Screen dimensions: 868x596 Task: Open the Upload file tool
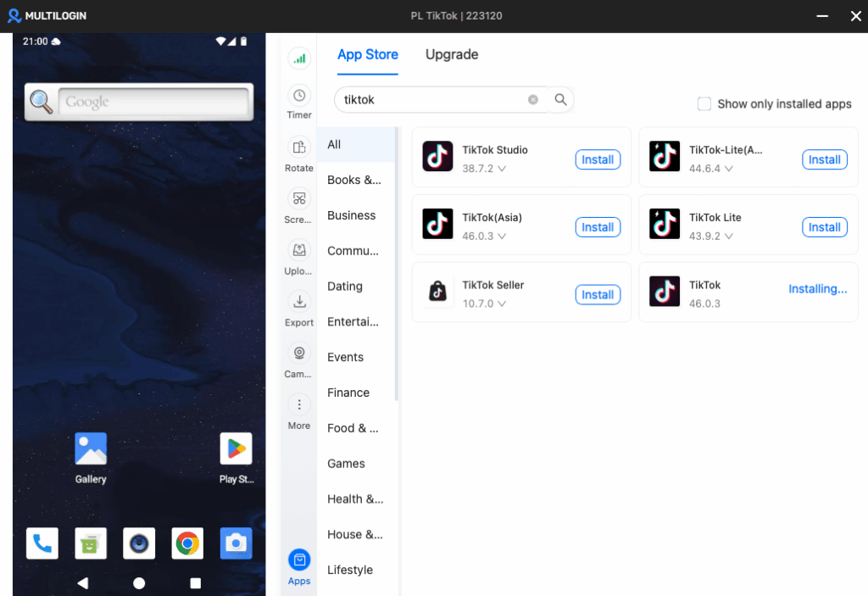pos(299,250)
